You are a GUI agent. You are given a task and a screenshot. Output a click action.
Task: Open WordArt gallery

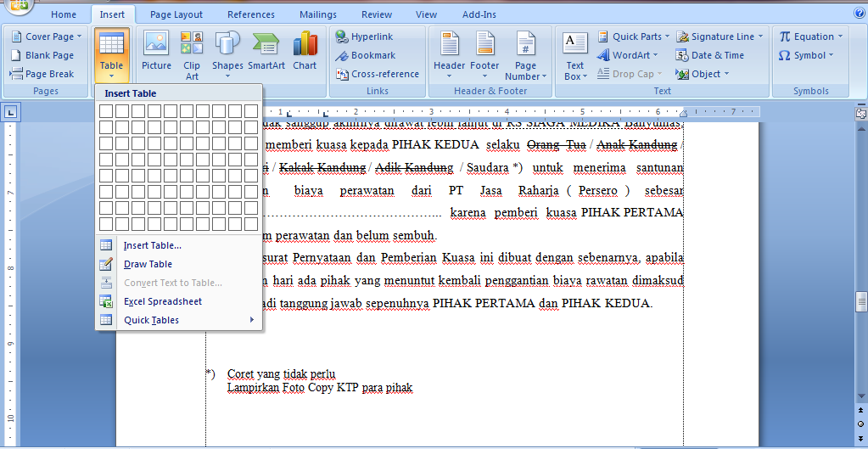(x=628, y=55)
